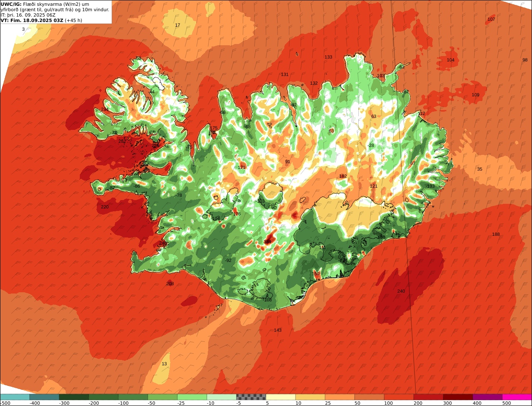532x406 pixels.
Task: Click the '-300' legend label
Action: 64,403
